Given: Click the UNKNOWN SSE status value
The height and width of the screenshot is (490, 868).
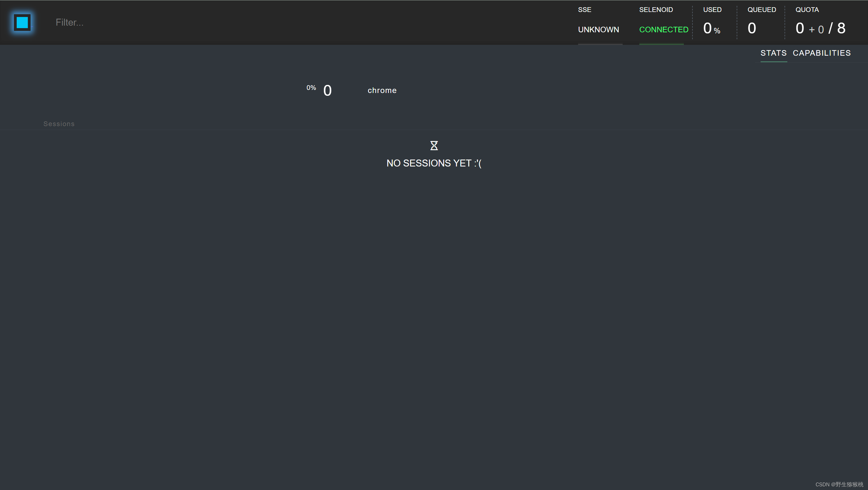Looking at the screenshot, I should tap(598, 30).
